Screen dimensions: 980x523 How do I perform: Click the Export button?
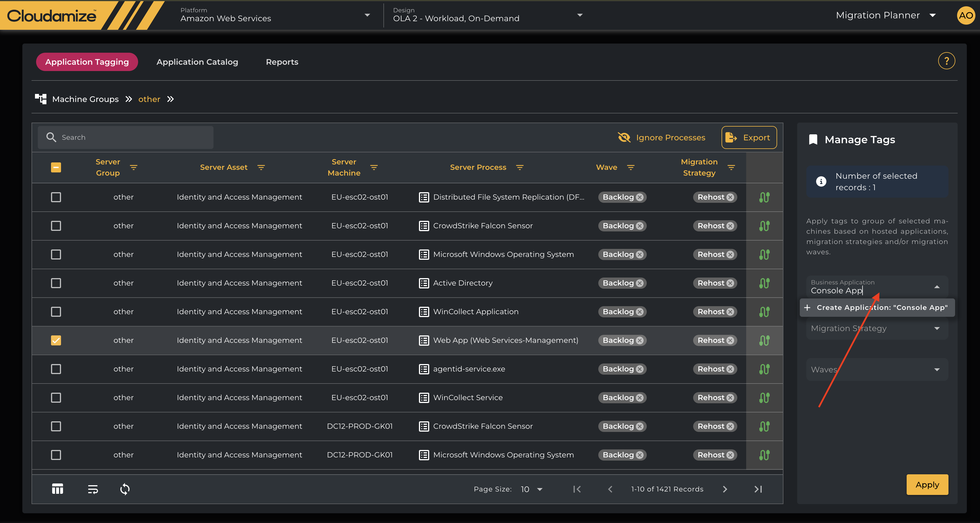pyautogui.click(x=749, y=138)
